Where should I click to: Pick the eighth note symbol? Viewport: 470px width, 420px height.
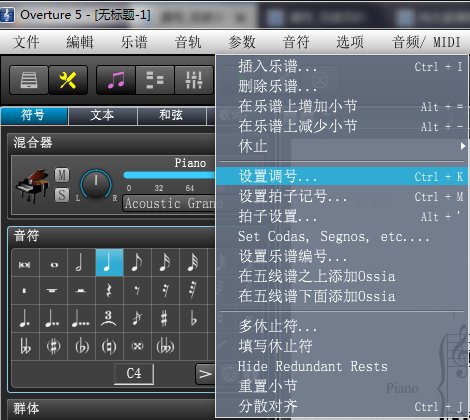coord(137,262)
